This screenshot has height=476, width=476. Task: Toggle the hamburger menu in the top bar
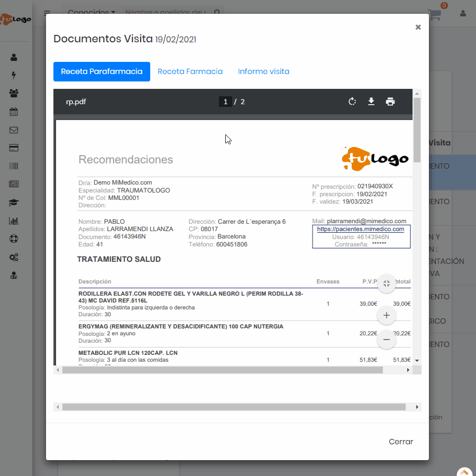pyautogui.click(x=48, y=13)
